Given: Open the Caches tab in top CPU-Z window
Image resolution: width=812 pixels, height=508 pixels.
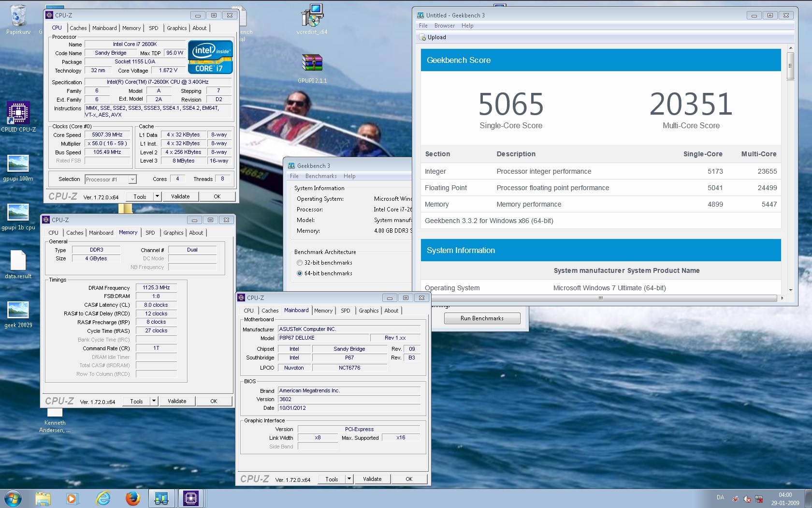Looking at the screenshot, I should pyautogui.click(x=78, y=28).
